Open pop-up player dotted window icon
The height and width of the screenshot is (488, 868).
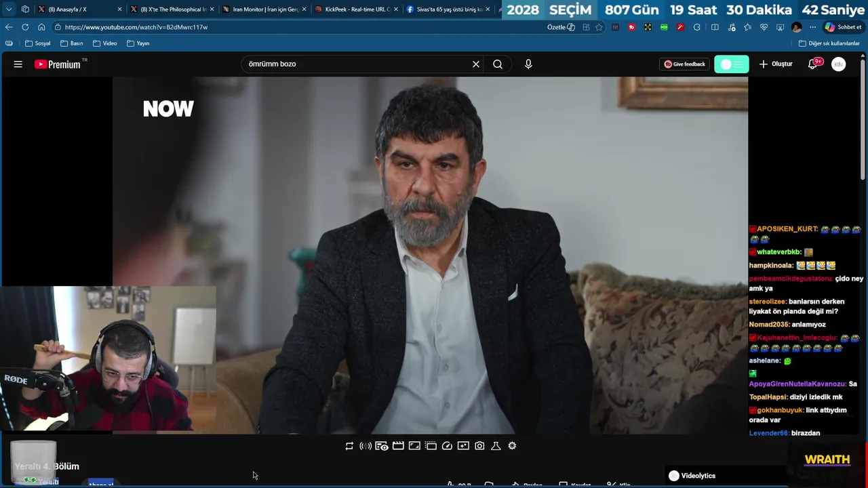point(431,446)
